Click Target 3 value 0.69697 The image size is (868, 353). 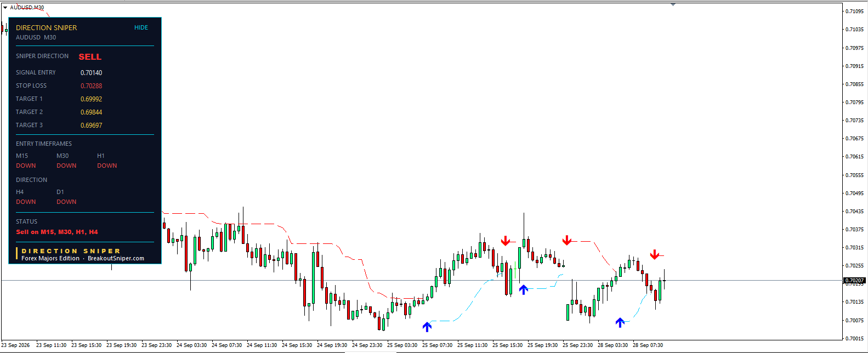(x=91, y=126)
